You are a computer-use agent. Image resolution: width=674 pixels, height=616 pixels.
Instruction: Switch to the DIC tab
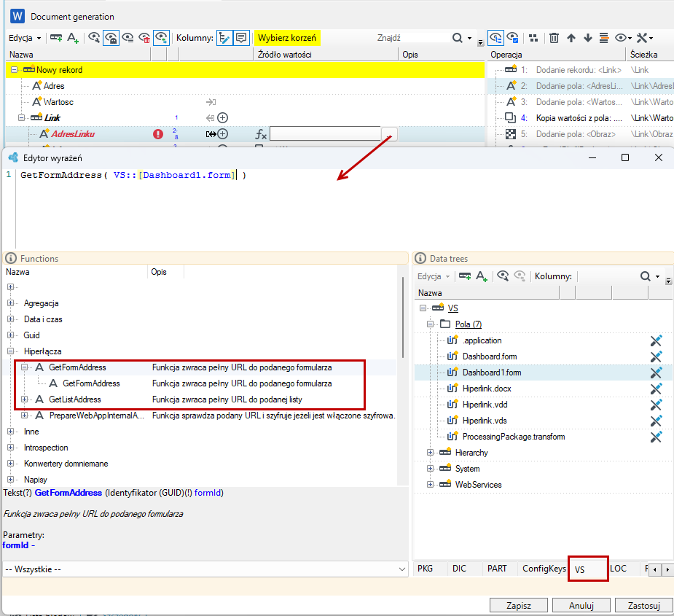459,569
